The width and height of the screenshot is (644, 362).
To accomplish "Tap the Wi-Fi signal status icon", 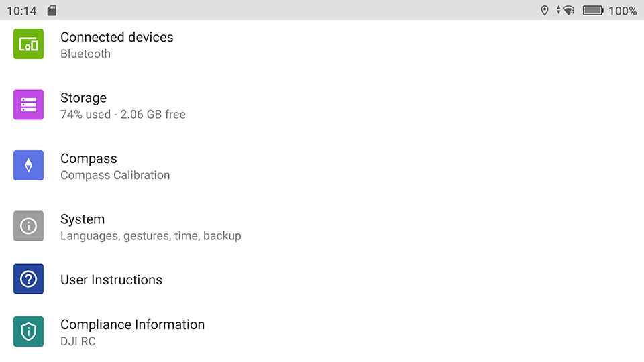I will point(566,10).
